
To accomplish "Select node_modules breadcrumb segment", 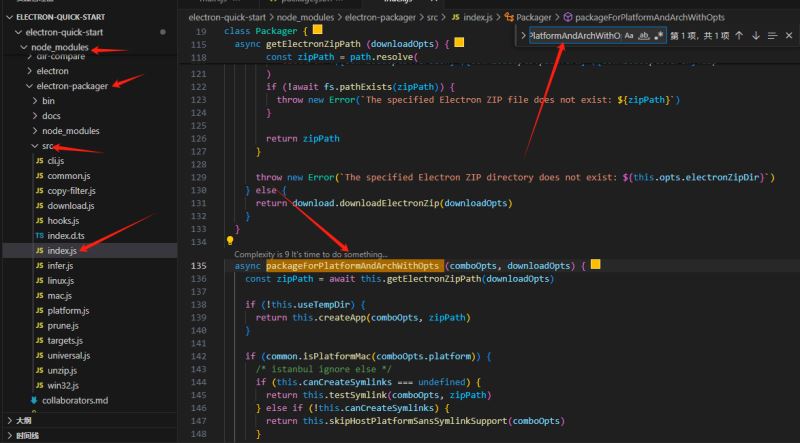I will click(305, 17).
